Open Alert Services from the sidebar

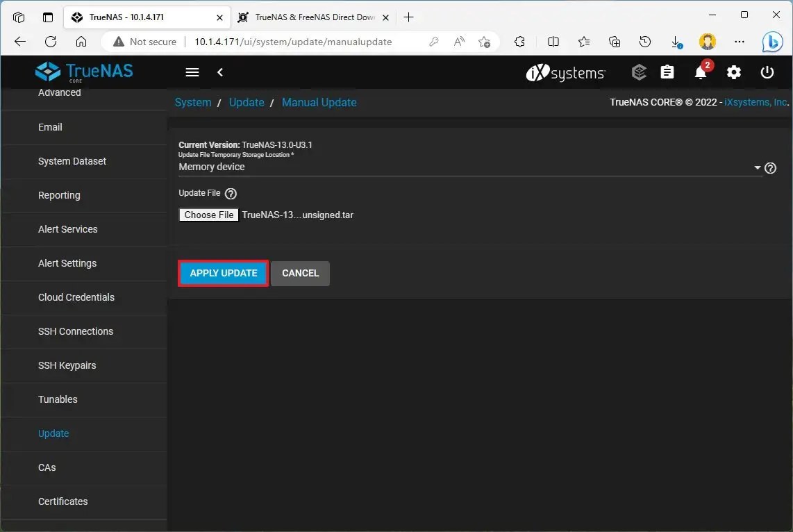[x=67, y=229]
